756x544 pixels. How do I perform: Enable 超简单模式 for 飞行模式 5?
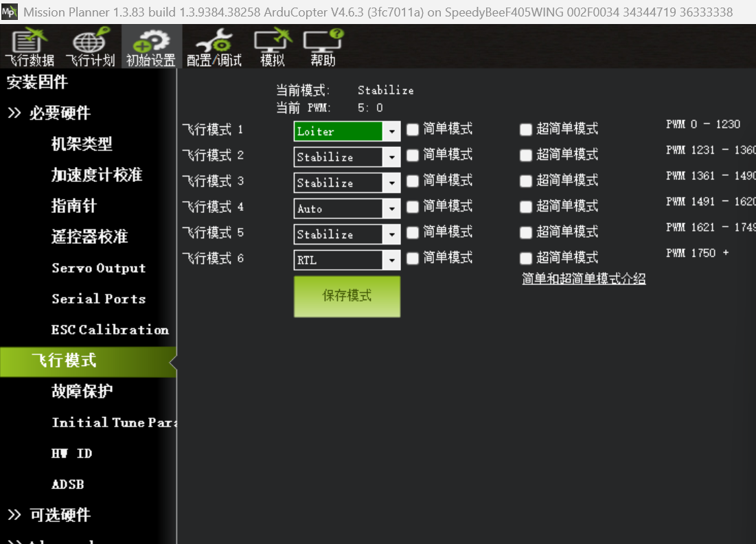tap(525, 233)
